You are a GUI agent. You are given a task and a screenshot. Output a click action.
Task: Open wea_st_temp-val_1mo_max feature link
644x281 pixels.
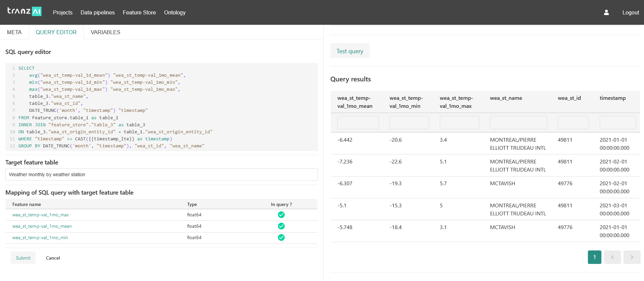(x=41, y=215)
